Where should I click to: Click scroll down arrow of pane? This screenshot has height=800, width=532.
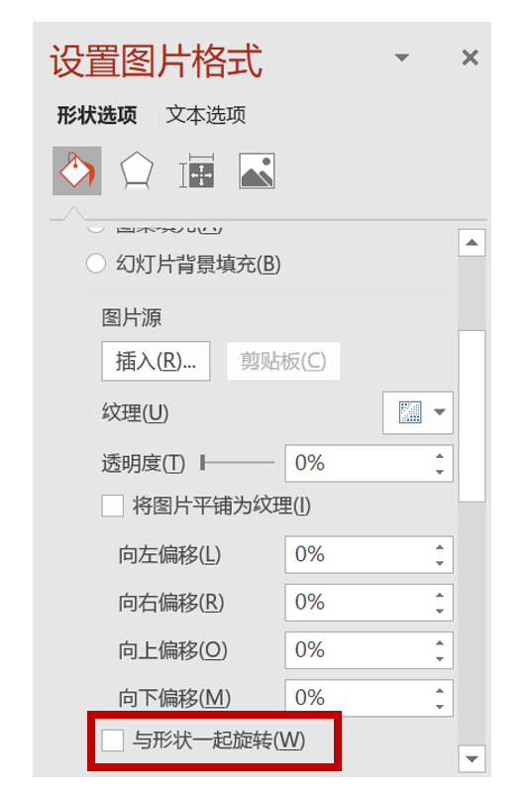pyautogui.click(x=472, y=759)
